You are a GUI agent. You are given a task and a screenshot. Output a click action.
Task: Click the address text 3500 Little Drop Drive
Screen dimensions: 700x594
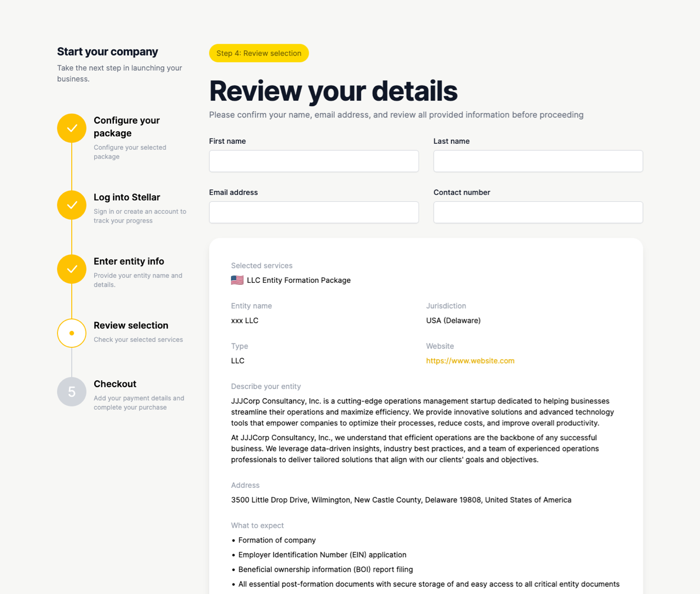(401, 500)
